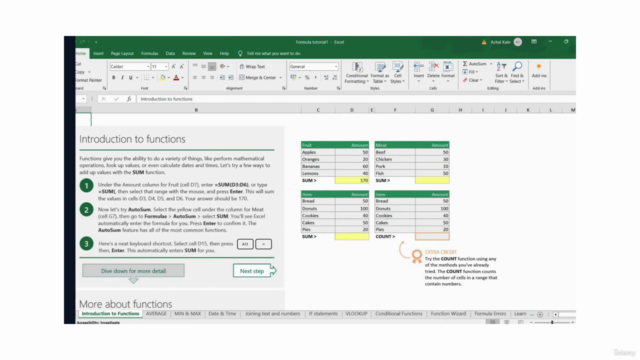Toggle italic formatting

(x=122, y=78)
